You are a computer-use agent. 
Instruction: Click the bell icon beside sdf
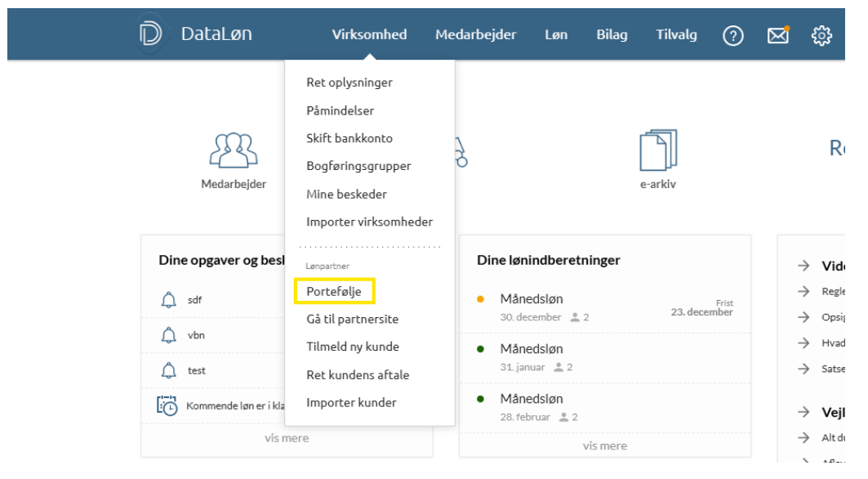click(x=168, y=300)
